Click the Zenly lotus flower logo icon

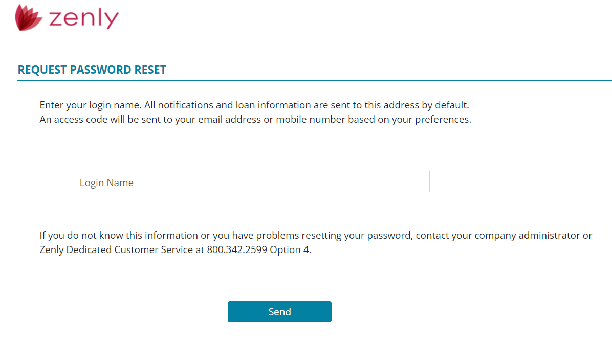[28, 17]
